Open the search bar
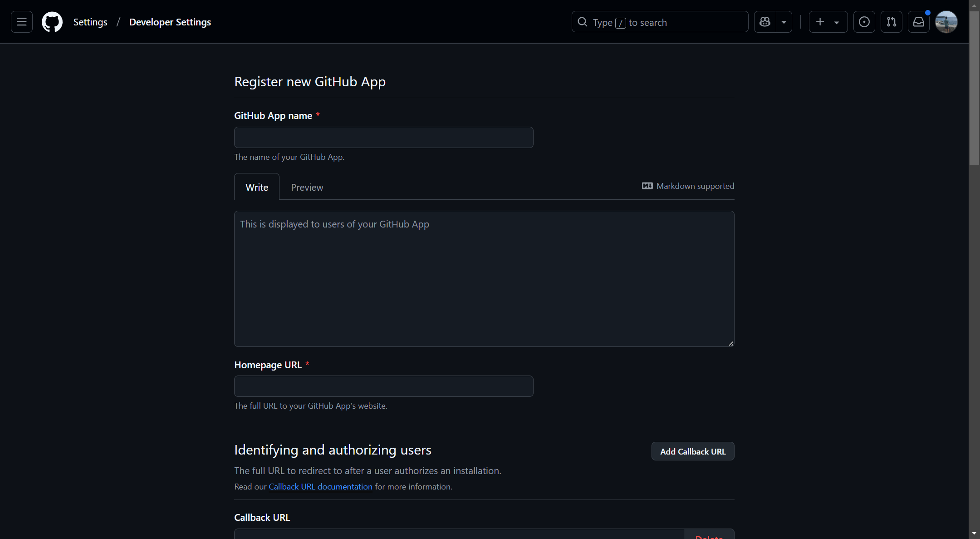Viewport: 980px width, 539px height. [660, 21]
